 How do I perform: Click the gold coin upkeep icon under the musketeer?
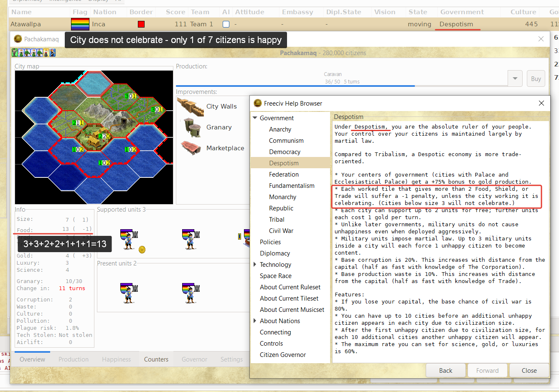pyautogui.click(x=142, y=250)
